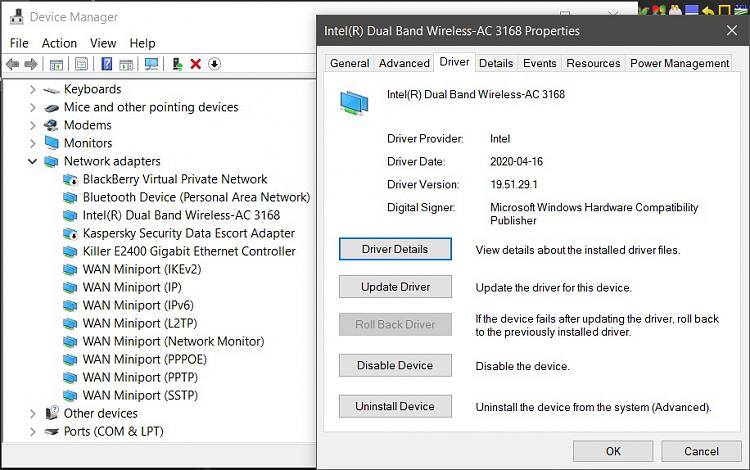The height and width of the screenshot is (470, 750).
Task: Switch to the Advanced tab
Action: coord(404,64)
